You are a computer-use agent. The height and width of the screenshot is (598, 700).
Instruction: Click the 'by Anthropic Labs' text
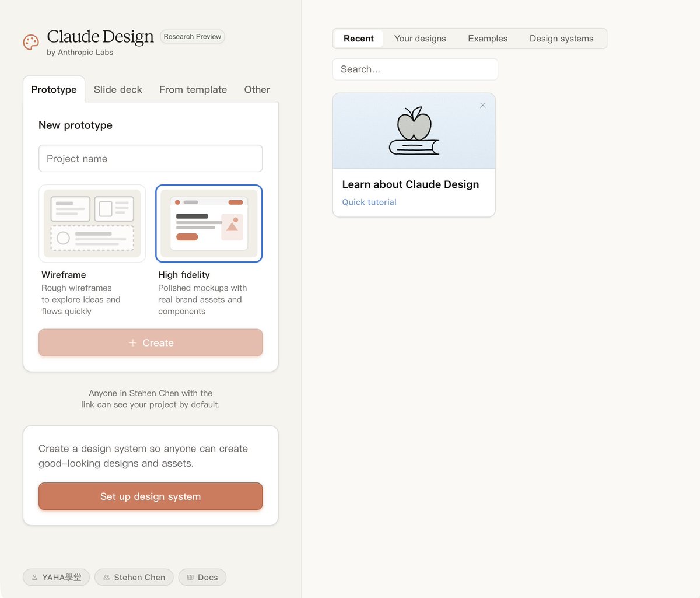pos(80,53)
